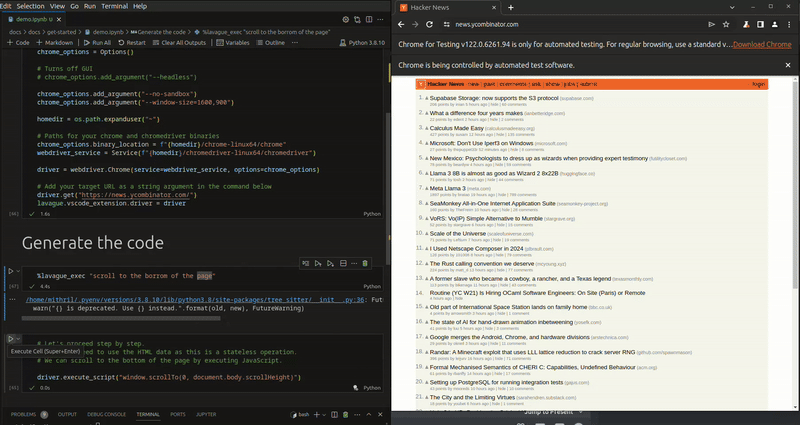
Task: Click the browser page vertical scrollbar
Action: click(x=796, y=184)
